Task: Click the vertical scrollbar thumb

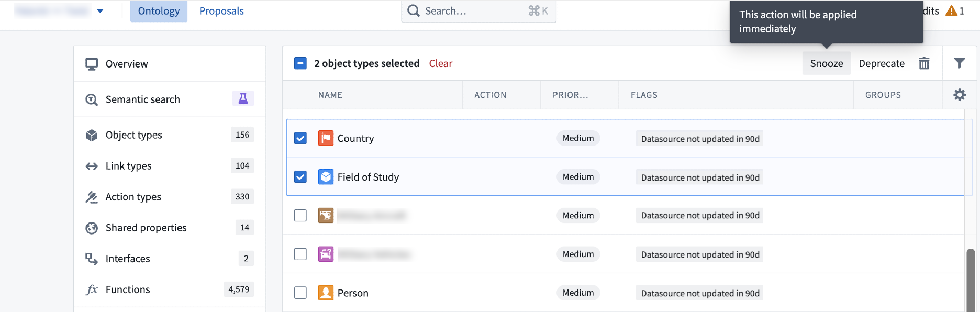Action: tap(971, 280)
